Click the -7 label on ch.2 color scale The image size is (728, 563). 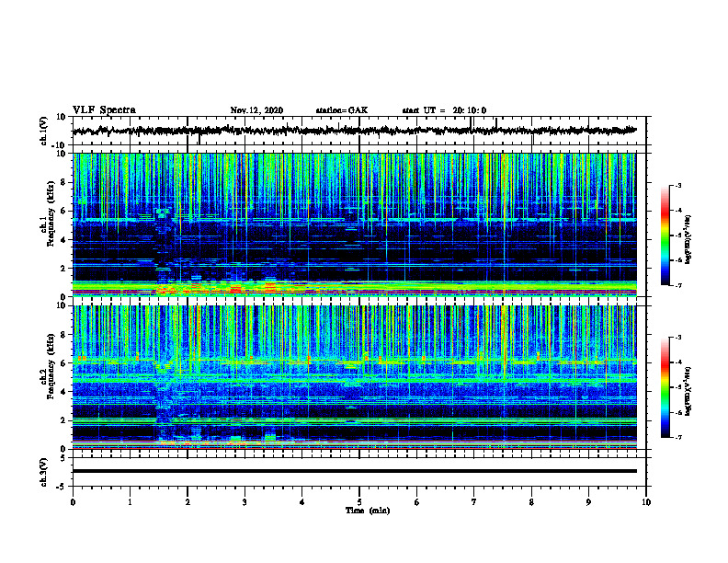(677, 437)
